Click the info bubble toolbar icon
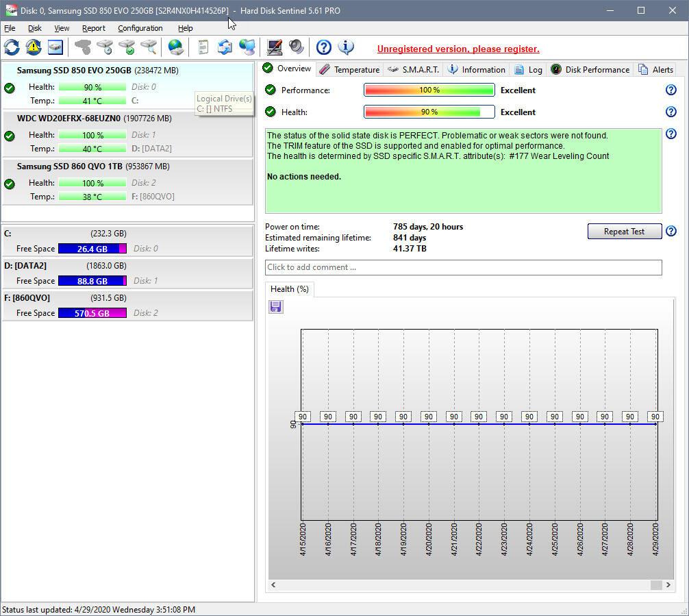Image resolution: width=689 pixels, height=616 pixels. pyautogui.click(x=346, y=47)
